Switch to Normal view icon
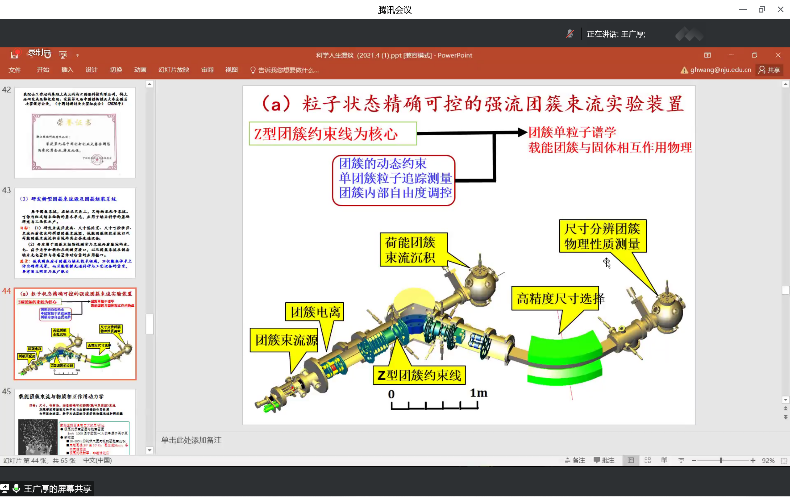790x497 pixels. (x=631, y=460)
